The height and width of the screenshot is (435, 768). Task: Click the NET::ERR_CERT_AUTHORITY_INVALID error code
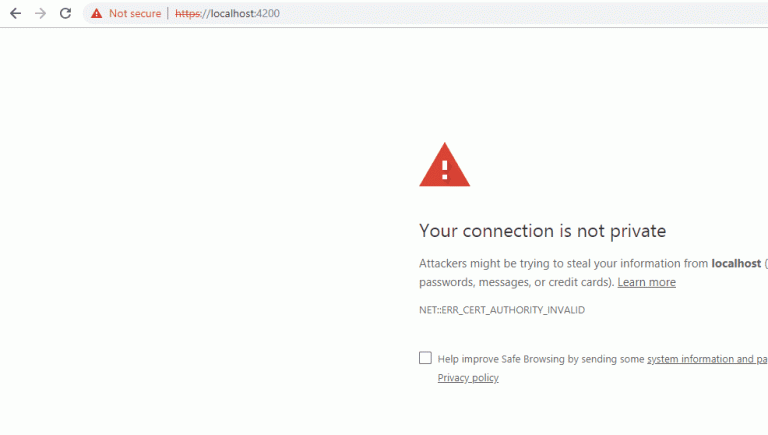[x=502, y=310]
